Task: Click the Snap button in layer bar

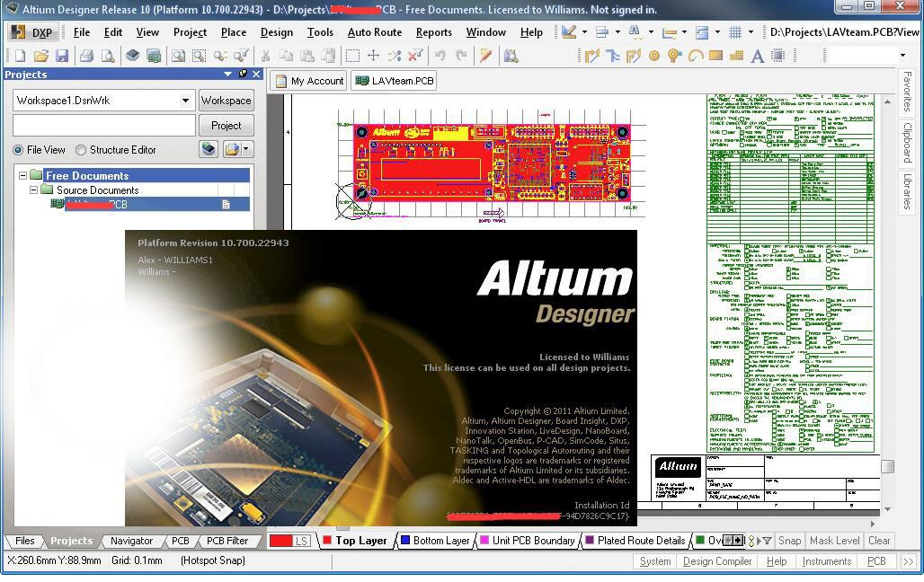Action: pyautogui.click(x=790, y=541)
